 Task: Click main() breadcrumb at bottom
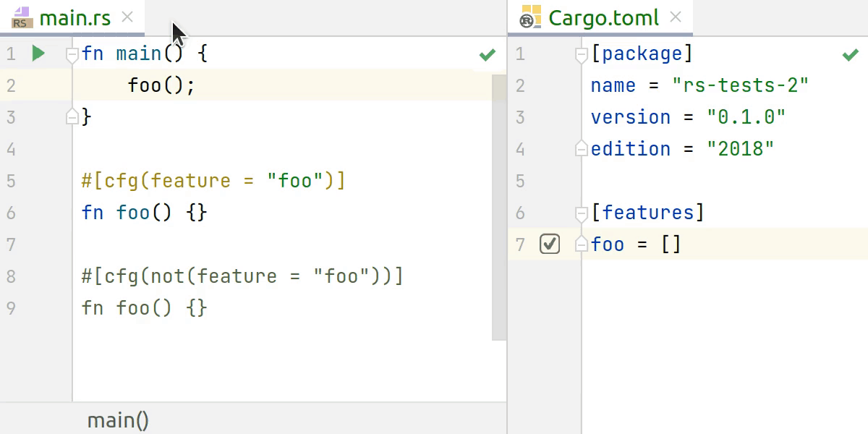(118, 420)
